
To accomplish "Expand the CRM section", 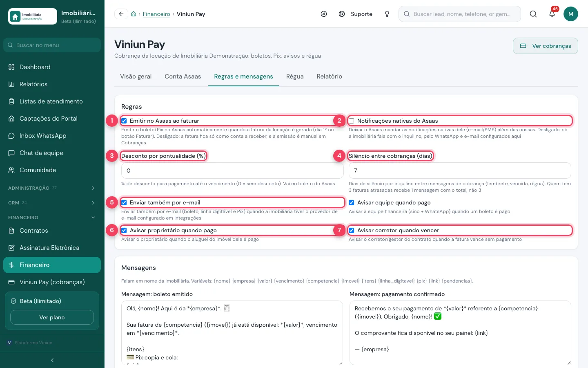I will pyautogui.click(x=52, y=203).
